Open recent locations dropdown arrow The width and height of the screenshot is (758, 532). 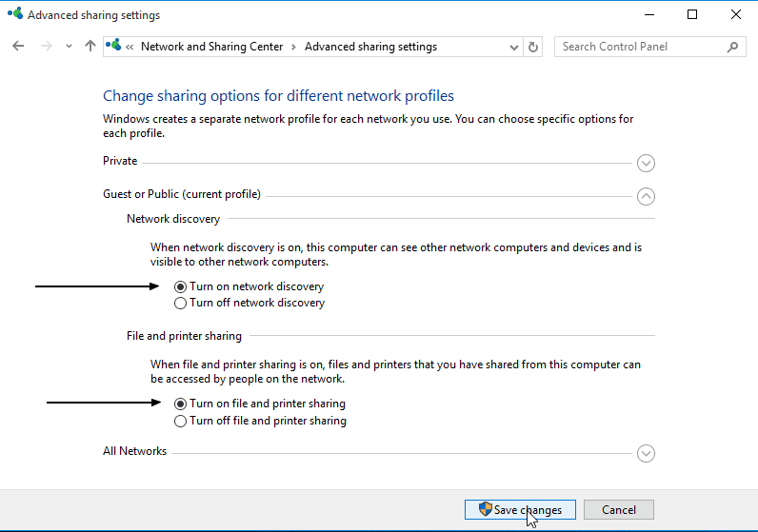coord(69,47)
